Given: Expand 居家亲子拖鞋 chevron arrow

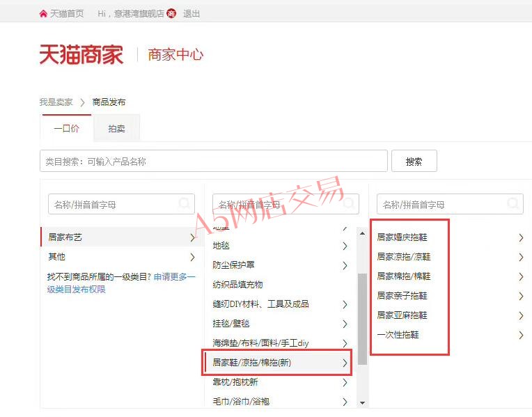Looking at the screenshot, I should (521, 296).
